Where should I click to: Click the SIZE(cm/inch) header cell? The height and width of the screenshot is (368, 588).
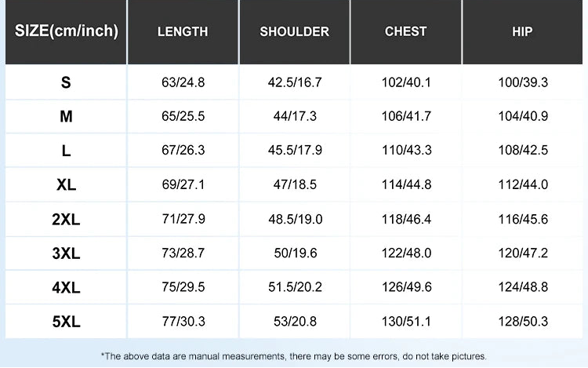click(67, 32)
